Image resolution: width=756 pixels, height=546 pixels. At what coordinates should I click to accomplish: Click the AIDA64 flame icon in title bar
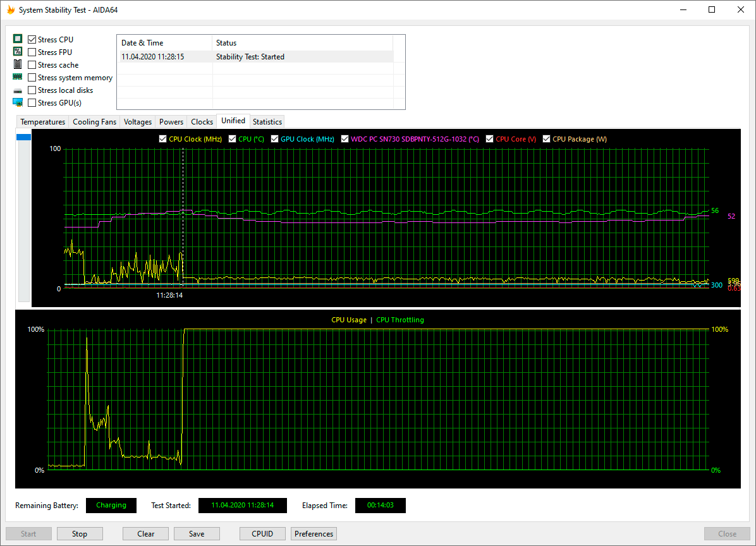[x=10, y=10]
